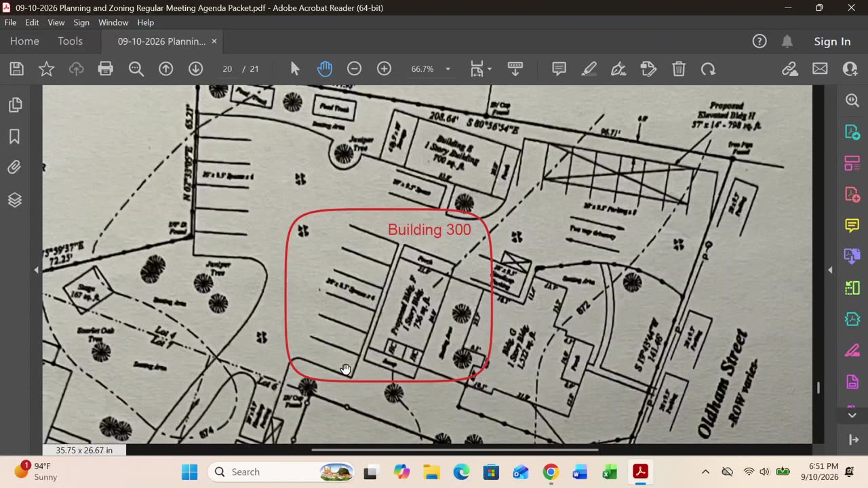
Task: Toggle the left navigation pane arrow
Action: [37, 270]
